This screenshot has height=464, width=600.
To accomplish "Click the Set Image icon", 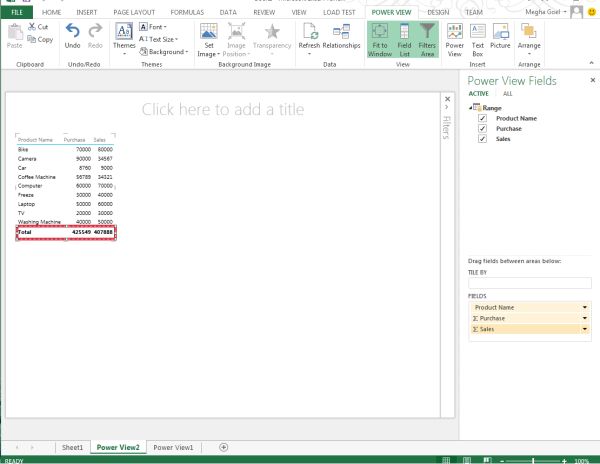I will click(x=209, y=31).
